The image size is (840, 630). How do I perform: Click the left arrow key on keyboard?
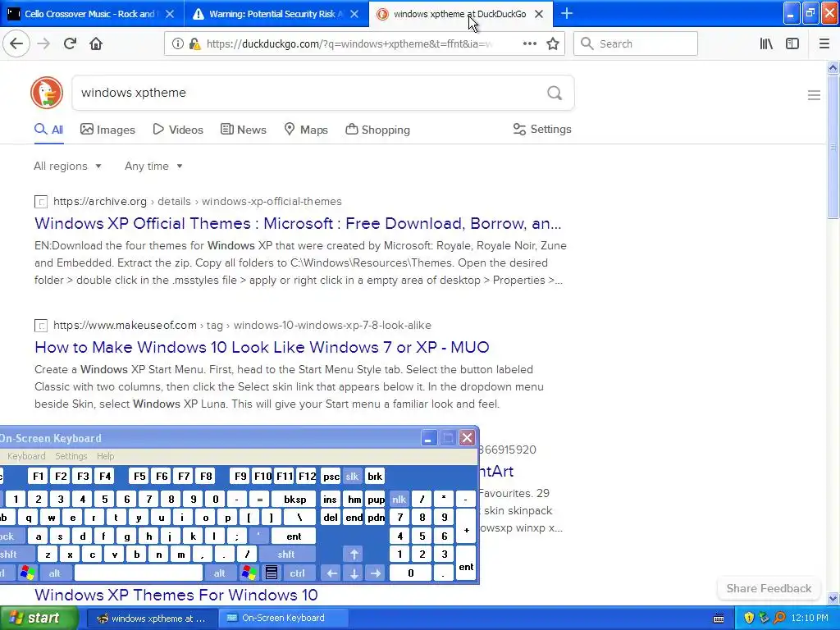click(x=331, y=573)
